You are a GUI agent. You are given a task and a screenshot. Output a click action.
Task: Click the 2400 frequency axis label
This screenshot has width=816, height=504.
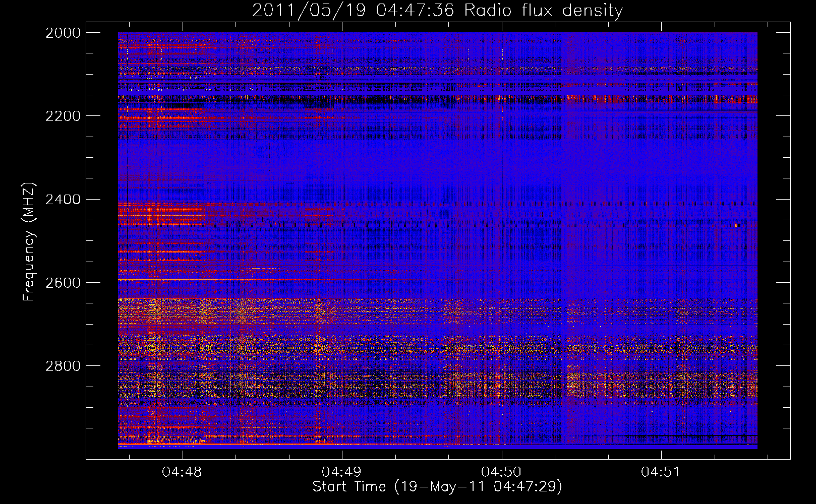tap(63, 200)
